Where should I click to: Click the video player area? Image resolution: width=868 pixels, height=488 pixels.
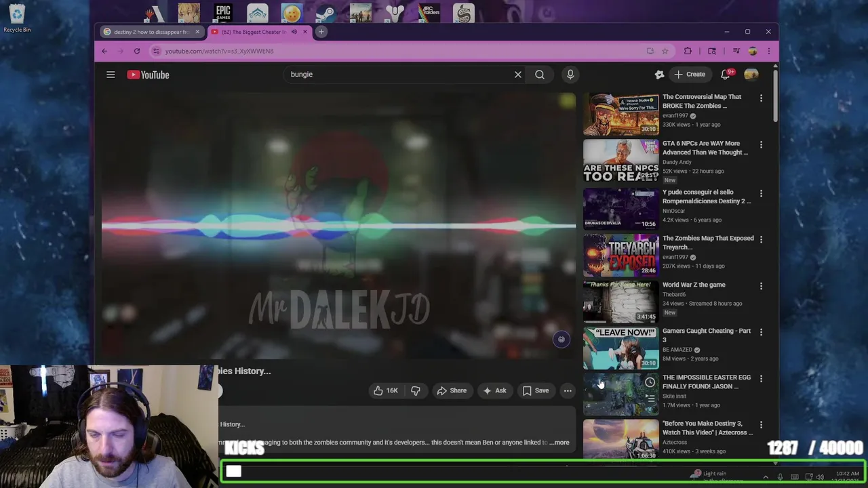click(x=338, y=226)
